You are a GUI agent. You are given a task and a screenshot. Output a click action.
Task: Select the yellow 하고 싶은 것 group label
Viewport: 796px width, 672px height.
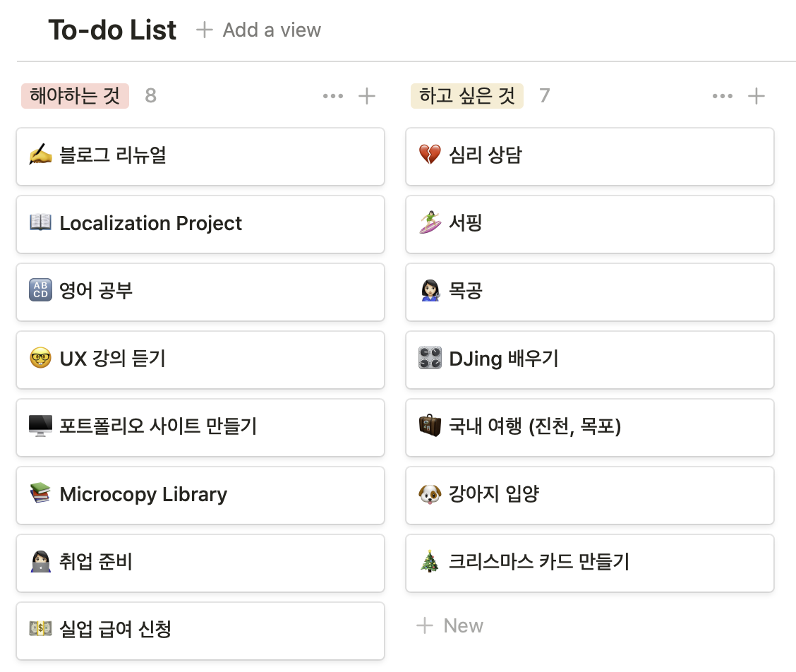tap(467, 96)
